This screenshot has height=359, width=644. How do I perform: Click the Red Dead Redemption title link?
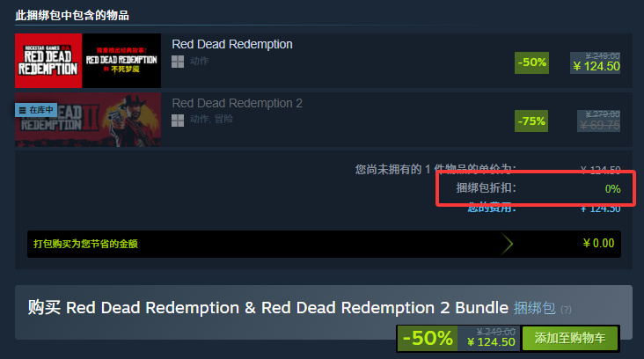point(232,44)
